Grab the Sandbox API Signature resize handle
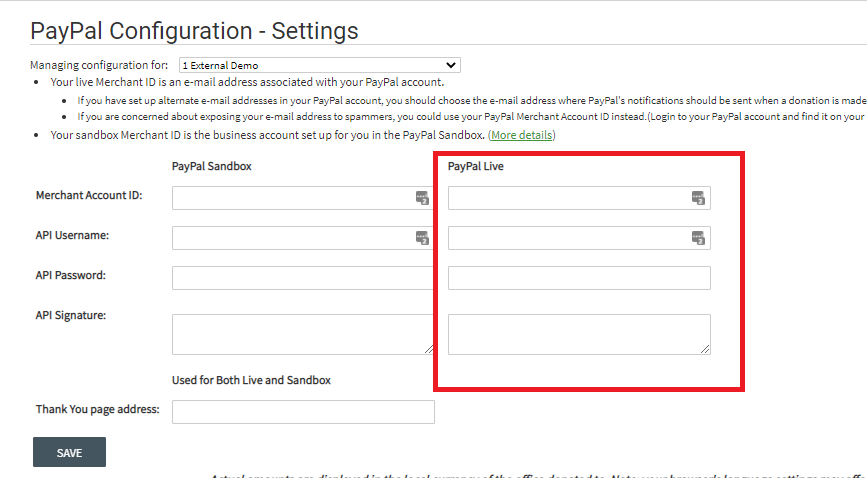The height and width of the screenshot is (478, 867). (x=429, y=349)
